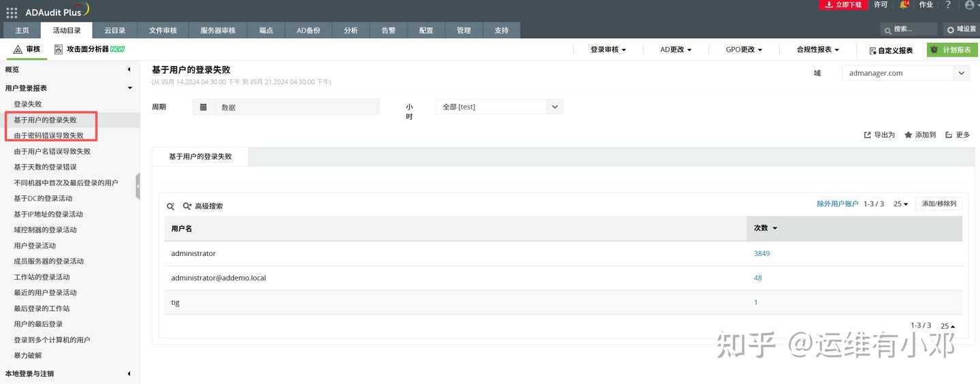The height and width of the screenshot is (384, 980).
Task: Open 域设置 domain settings
Action: point(960,29)
